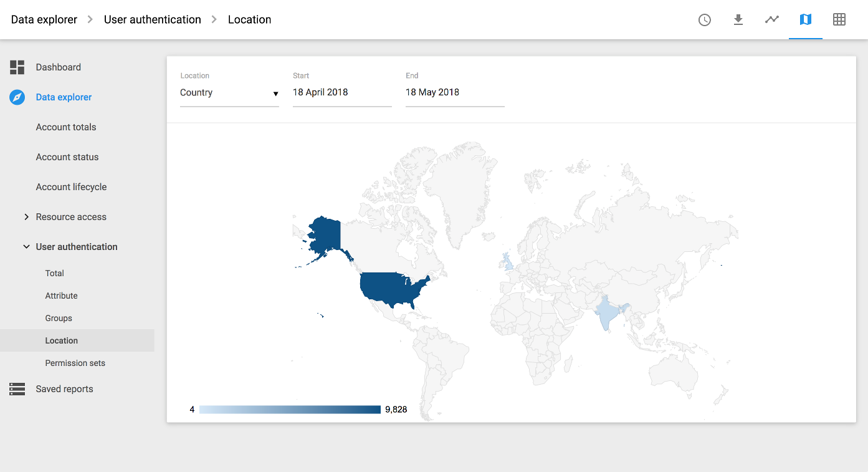Click the Saved reports stack icon
The width and height of the screenshot is (868, 472).
point(17,389)
